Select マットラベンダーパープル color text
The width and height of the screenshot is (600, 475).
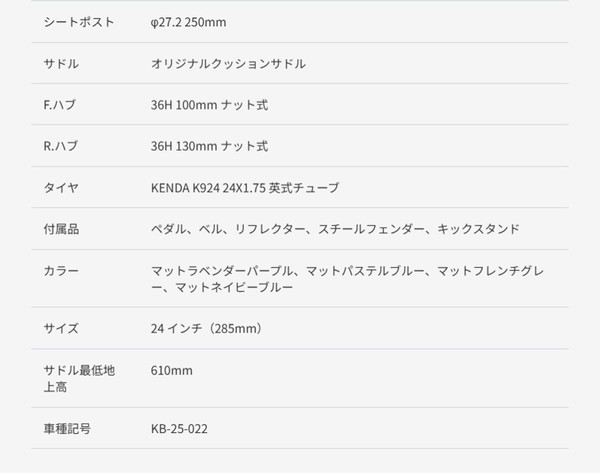(x=222, y=271)
